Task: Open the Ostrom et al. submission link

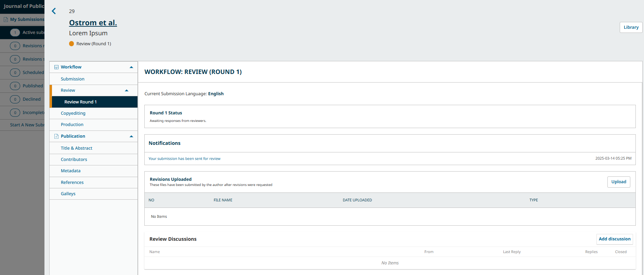Action: [93, 23]
